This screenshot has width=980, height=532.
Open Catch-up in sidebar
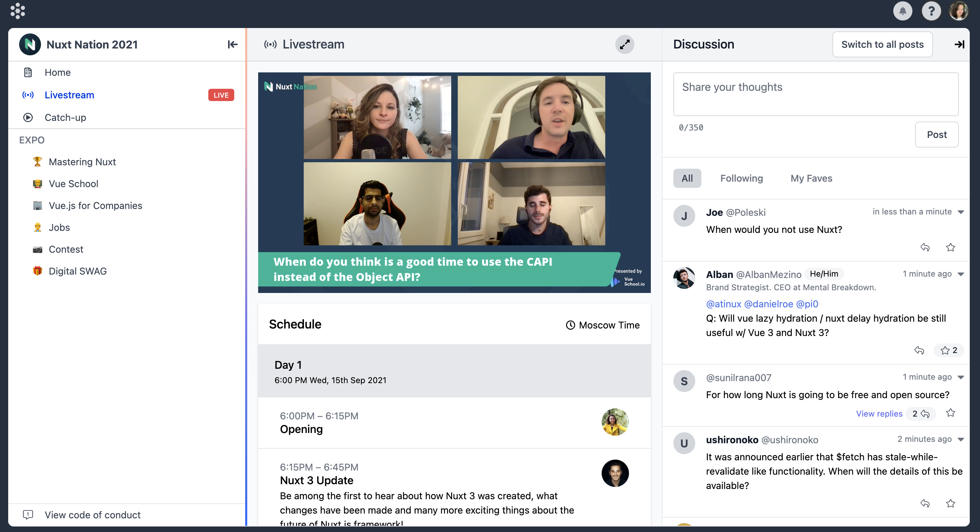tap(126, 117)
